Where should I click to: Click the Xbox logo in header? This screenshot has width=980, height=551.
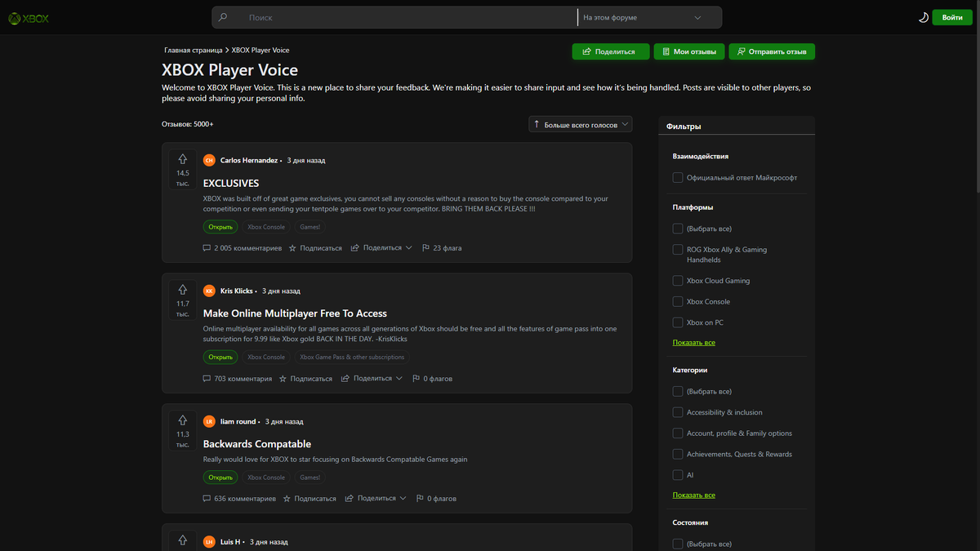(28, 17)
